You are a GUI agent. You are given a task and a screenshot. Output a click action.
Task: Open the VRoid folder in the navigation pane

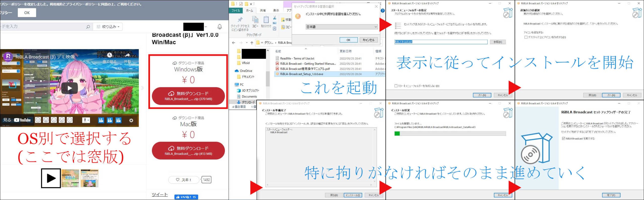pos(246,63)
